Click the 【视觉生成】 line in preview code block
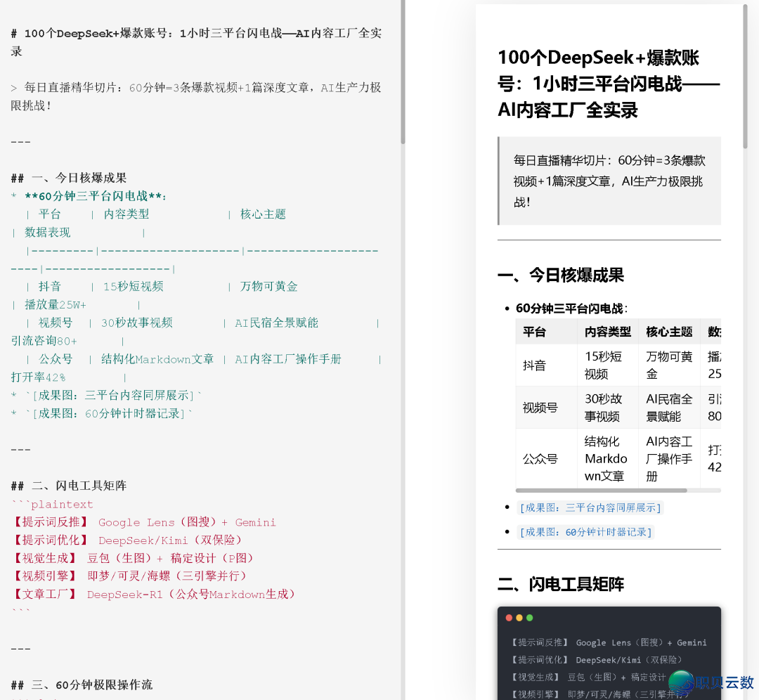The image size is (759, 700). click(x=589, y=678)
